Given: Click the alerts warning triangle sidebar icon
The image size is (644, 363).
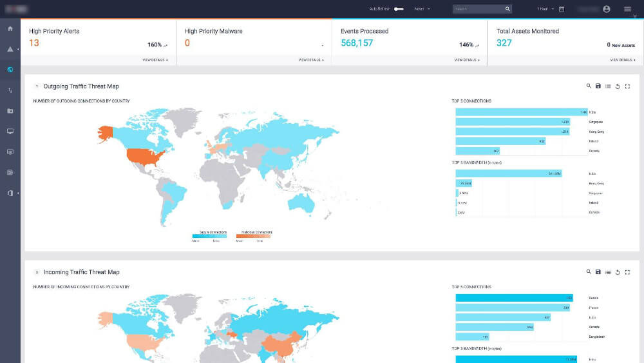Looking at the screenshot, I should (10, 49).
